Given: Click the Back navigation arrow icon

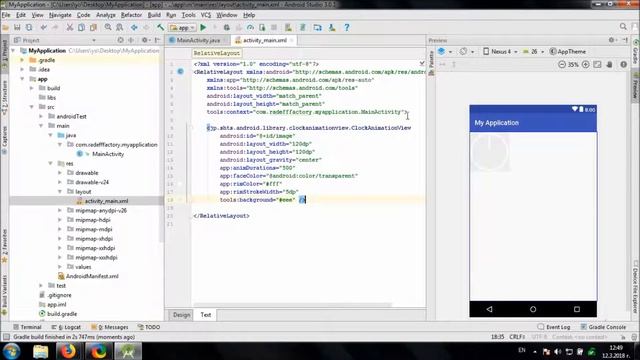Looking at the screenshot, I should pos(134,27).
